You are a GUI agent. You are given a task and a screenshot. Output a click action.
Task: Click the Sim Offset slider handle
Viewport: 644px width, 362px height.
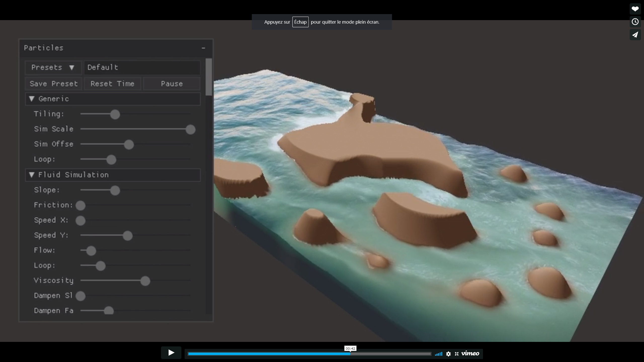click(129, 145)
